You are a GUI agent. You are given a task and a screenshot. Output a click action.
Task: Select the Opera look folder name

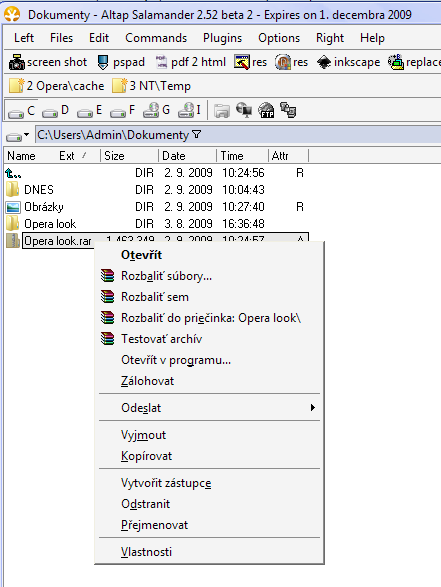click(50, 224)
